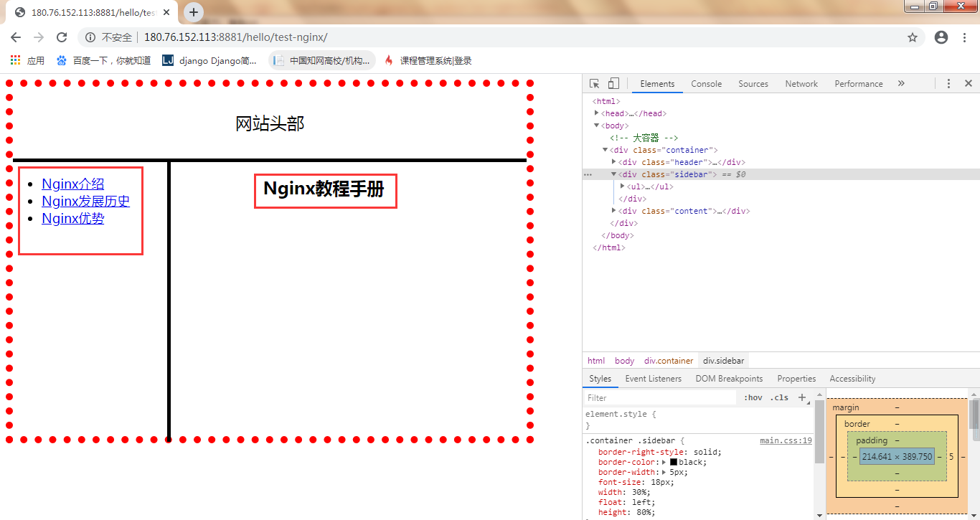Image resolution: width=980 pixels, height=520 pixels.
Task: Select html in the DOM breadcrumb
Action: 596,361
